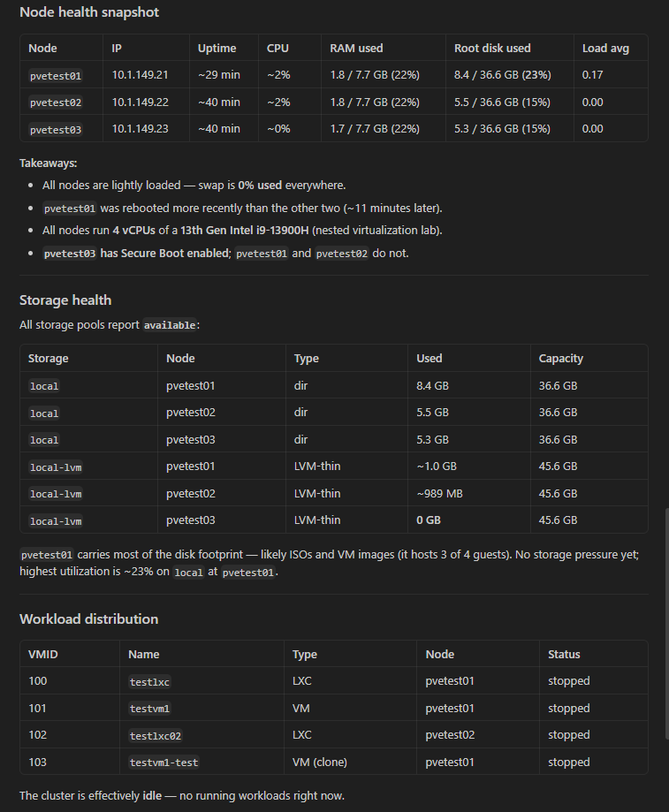Click the 'Load avg' column header

pyautogui.click(x=605, y=49)
